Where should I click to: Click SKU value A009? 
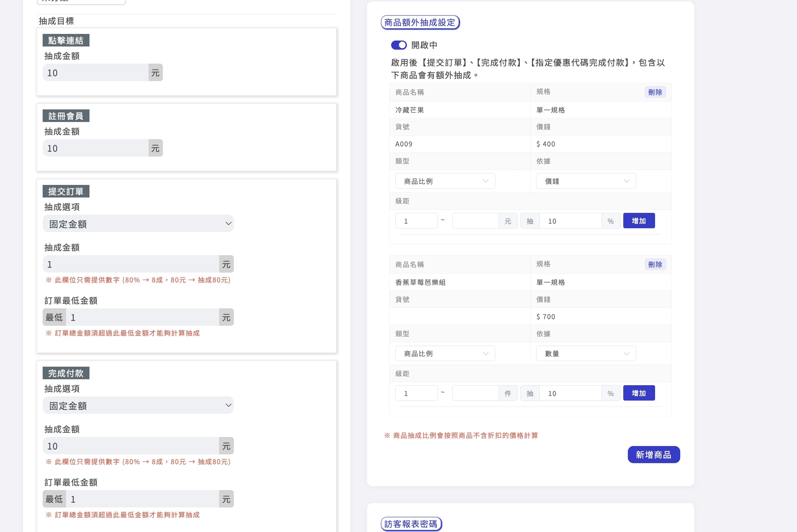(404, 144)
